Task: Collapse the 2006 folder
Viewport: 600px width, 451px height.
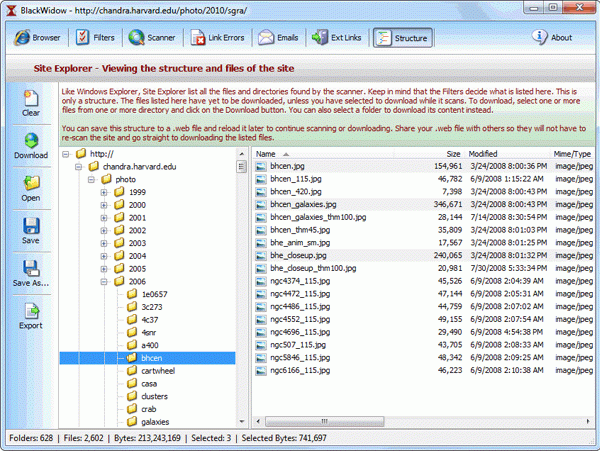Action: 104,282
